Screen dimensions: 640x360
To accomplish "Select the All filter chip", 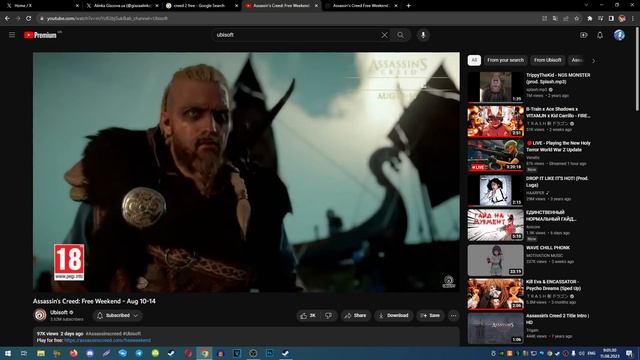I will (474, 60).
